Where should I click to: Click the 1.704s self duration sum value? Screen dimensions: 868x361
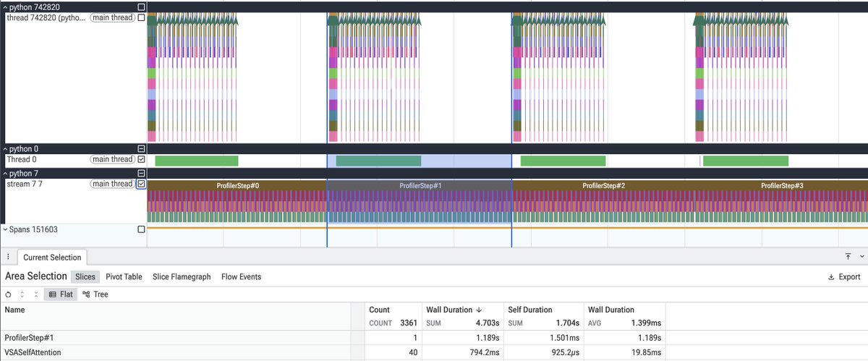tap(568, 323)
